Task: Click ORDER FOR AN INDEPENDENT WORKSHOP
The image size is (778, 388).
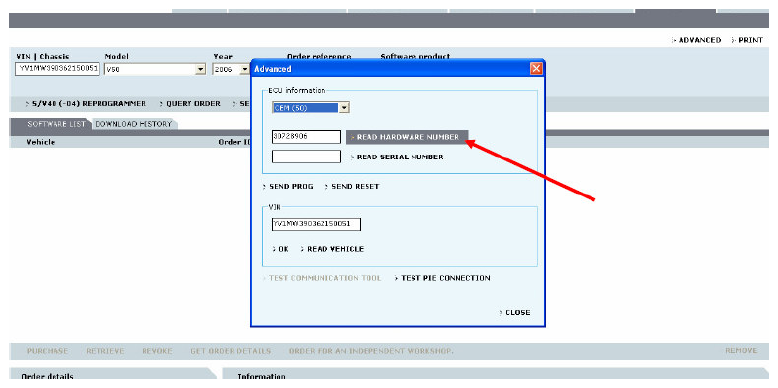Action: pyautogui.click(x=371, y=351)
